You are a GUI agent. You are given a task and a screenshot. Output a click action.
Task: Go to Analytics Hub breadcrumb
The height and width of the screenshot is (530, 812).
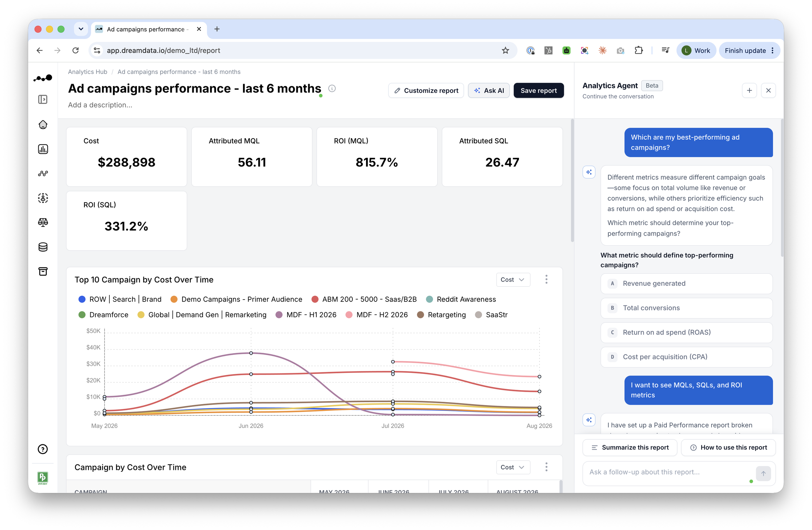tap(88, 72)
